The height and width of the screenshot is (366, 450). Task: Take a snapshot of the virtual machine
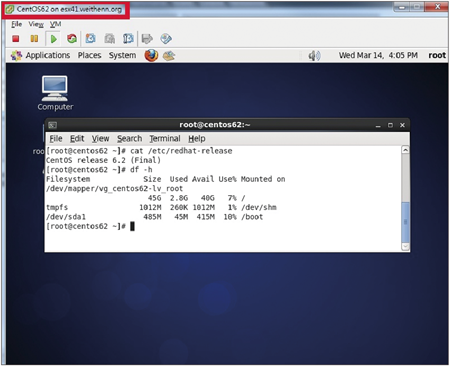click(90, 39)
